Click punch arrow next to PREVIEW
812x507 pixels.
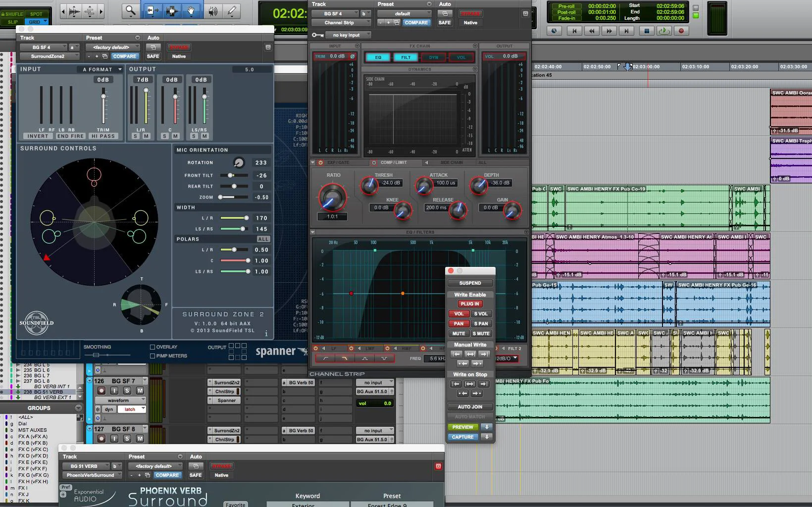tap(487, 427)
